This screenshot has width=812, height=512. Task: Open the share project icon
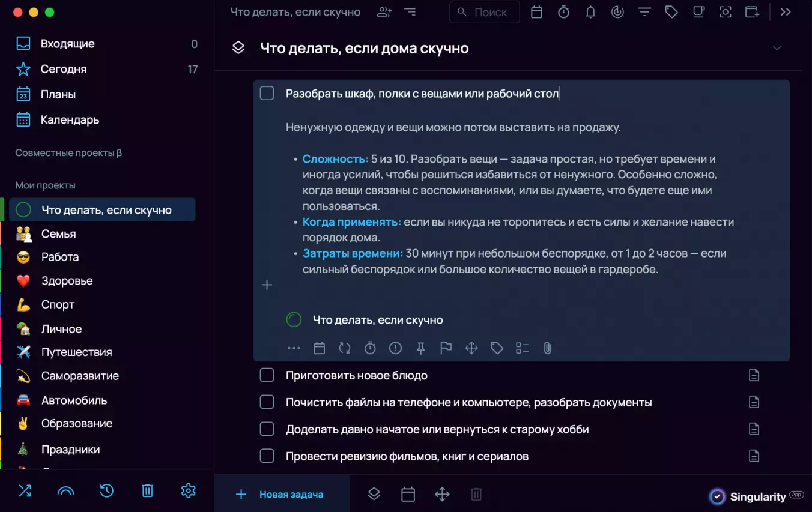pyautogui.click(x=384, y=12)
